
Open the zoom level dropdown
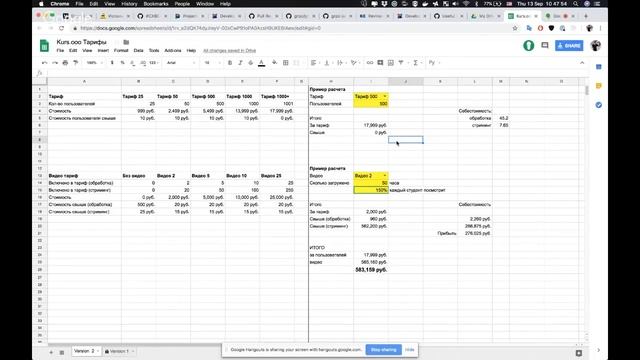pyautogui.click(x=94, y=63)
